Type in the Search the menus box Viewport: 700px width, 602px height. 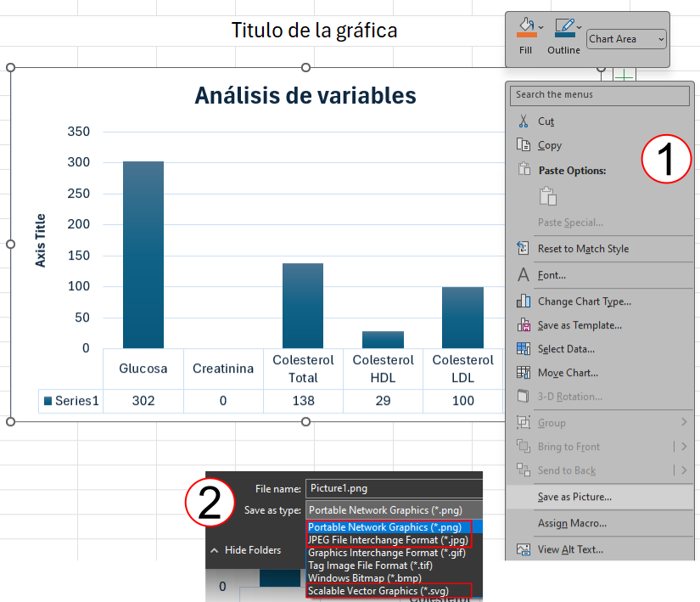[x=599, y=94]
